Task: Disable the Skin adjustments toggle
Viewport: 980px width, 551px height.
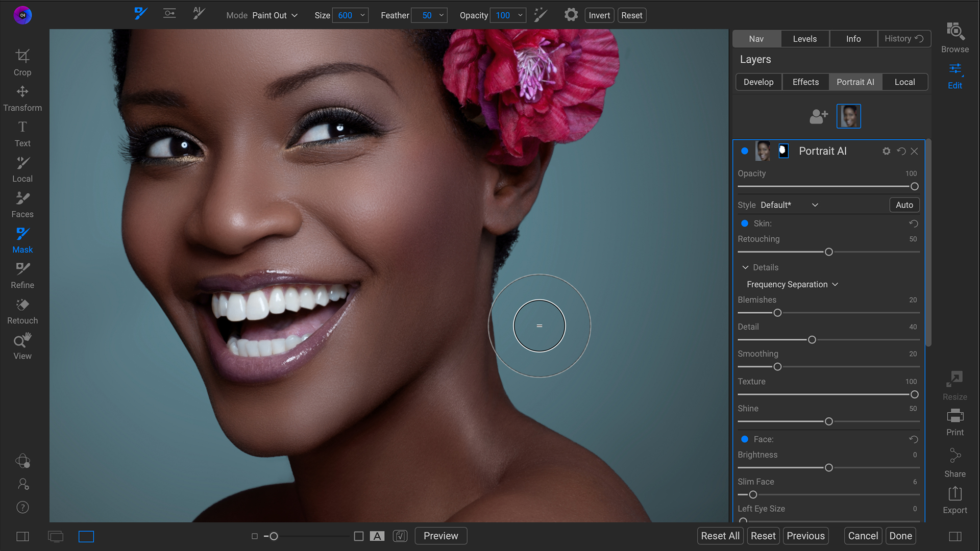Action: coord(745,223)
